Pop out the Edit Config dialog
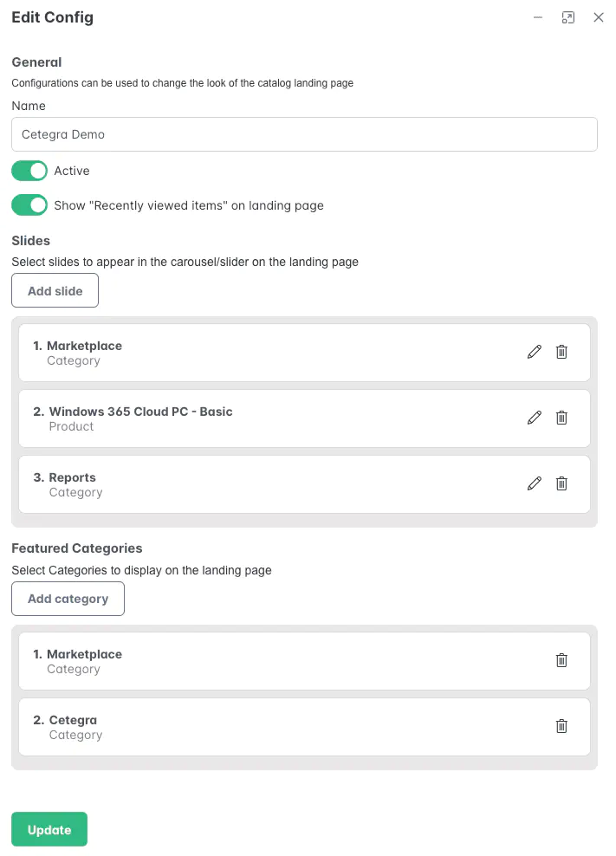 [x=568, y=16]
